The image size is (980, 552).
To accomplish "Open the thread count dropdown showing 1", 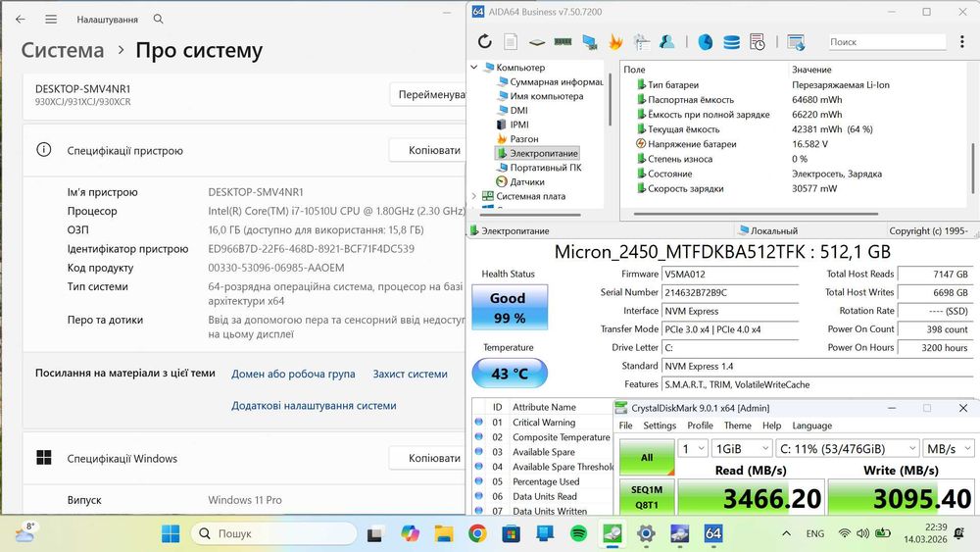I will pyautogui.click(x=693, y=448).
